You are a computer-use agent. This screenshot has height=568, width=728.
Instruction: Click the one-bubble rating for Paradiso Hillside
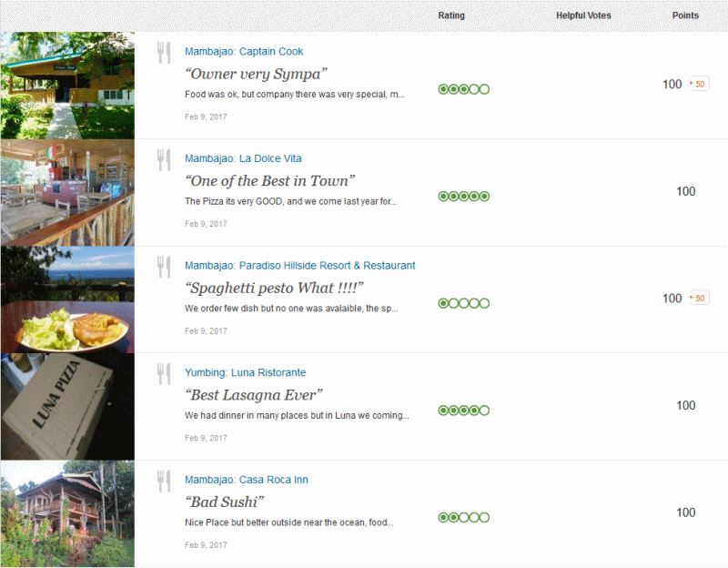(463, 303)
